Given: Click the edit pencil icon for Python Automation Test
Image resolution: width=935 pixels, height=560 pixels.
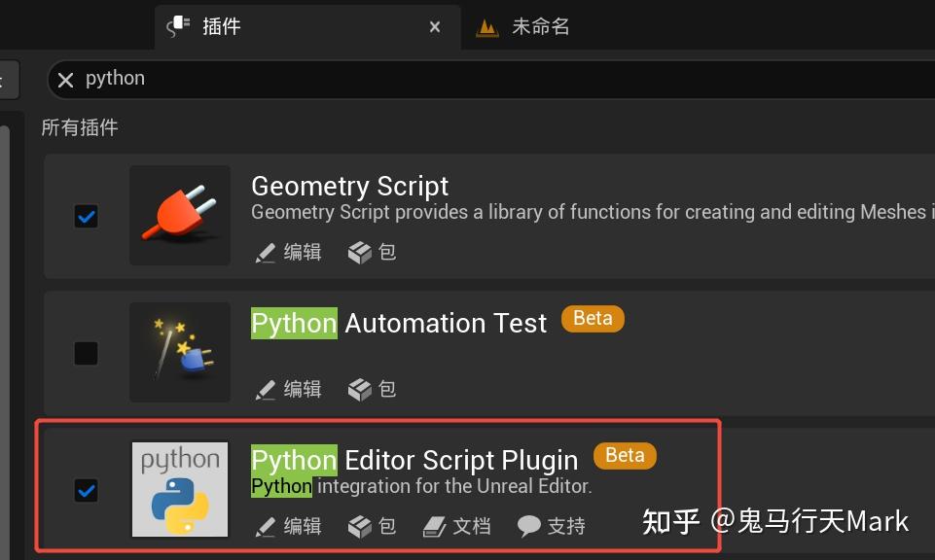Looking at the screenshot, I should click(x=265, y=389).
